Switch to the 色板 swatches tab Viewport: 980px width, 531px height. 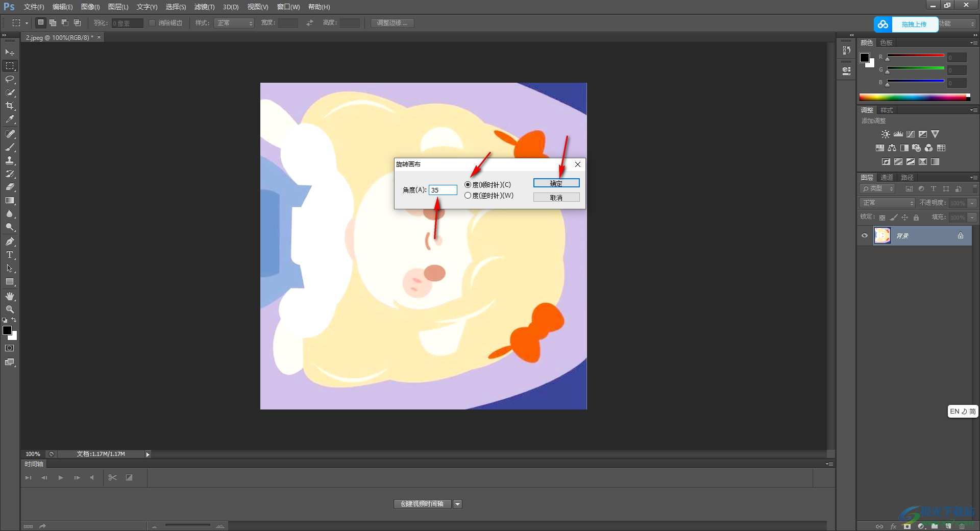tap(887, 43)
